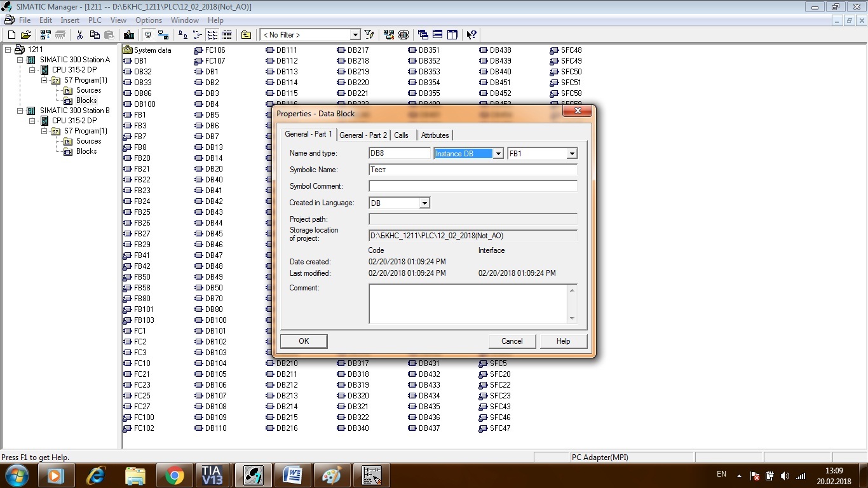Select Blocks under Station A S7 Program
This screenshot has width=868, height=488.
coord(86,100)
